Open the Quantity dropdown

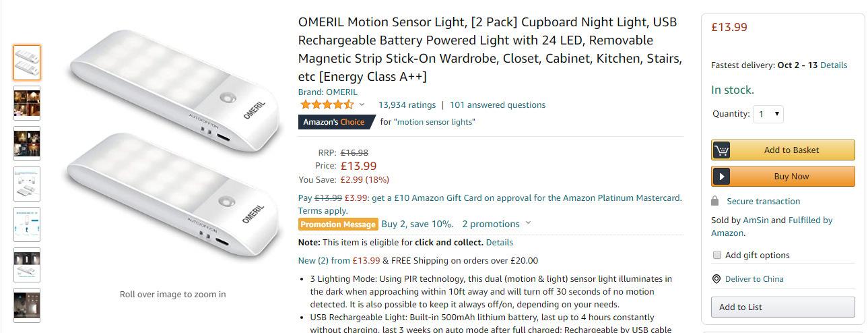768,114
